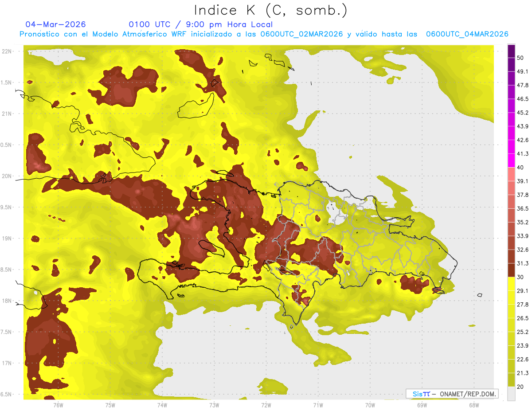Click the colorbar value '26.5'
Image resolution: width=532 pixels, height=411 pixels.
click(523, 318)
